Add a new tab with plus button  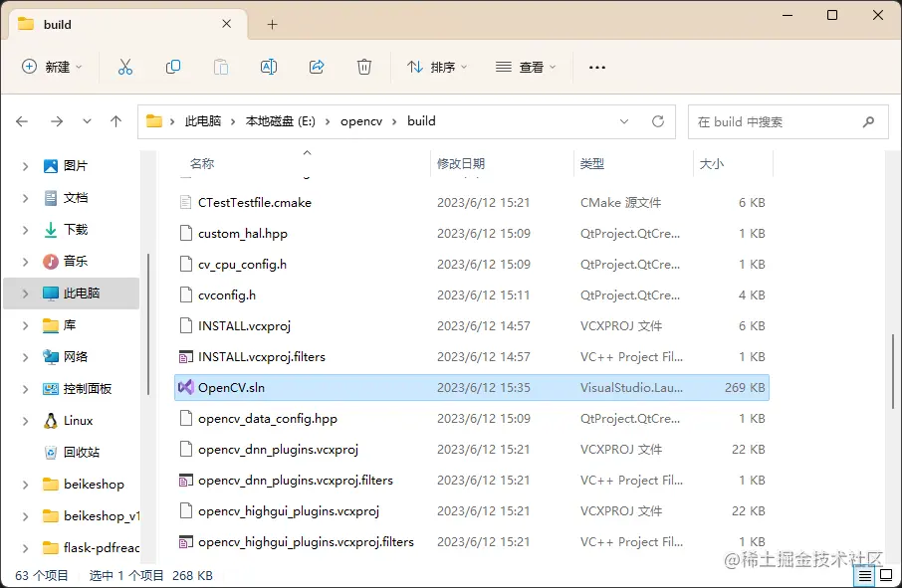click(x=272, y=24)
